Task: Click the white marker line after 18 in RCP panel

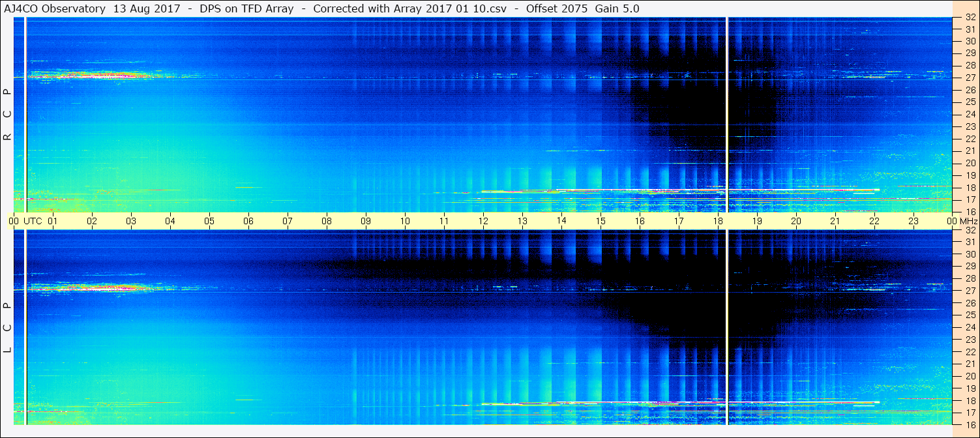Action: (x=726, y=115)
